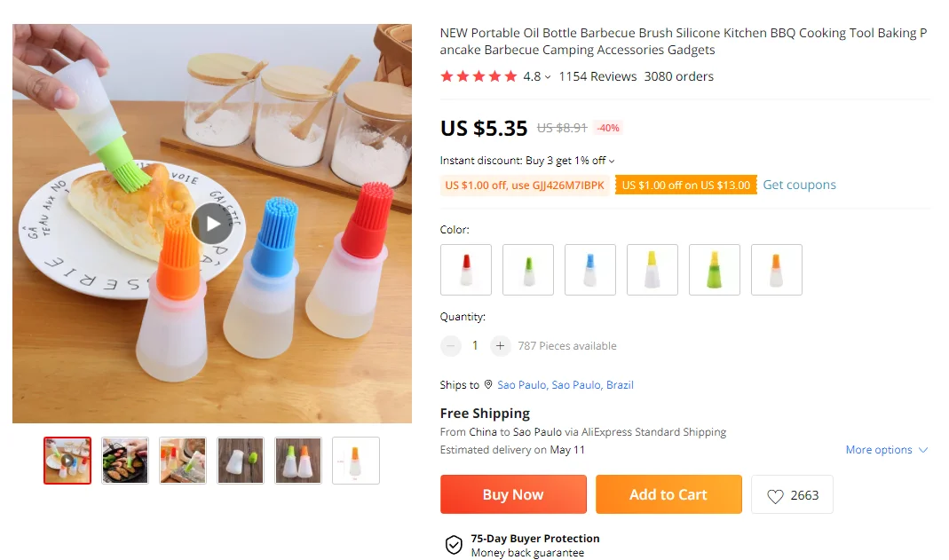Expand the 4.8 rating dropdown
The width and height of the screenshot is (949, 560).
548,77
